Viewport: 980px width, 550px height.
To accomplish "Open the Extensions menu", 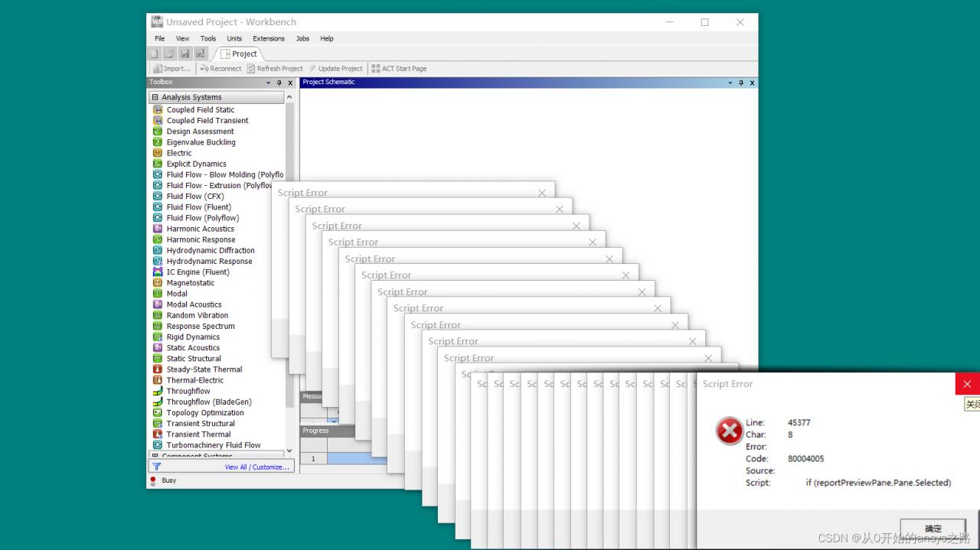I will tap(269, 38).
